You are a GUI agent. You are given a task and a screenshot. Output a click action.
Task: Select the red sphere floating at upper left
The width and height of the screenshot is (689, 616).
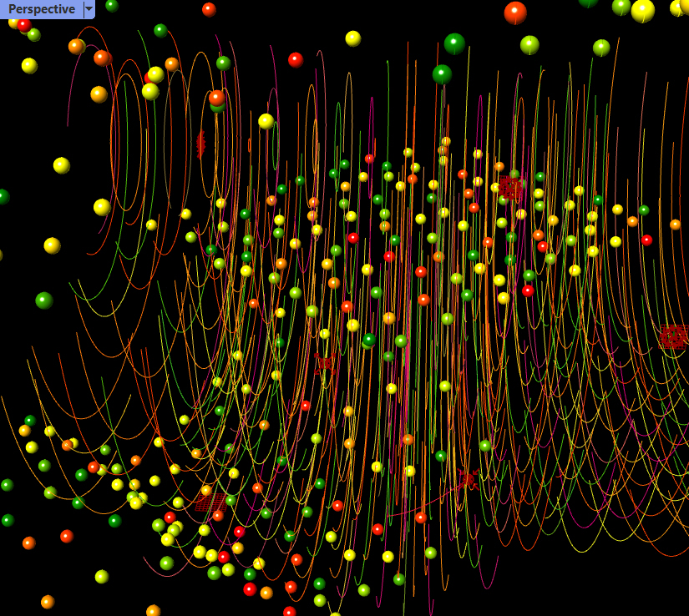[23, 26]
